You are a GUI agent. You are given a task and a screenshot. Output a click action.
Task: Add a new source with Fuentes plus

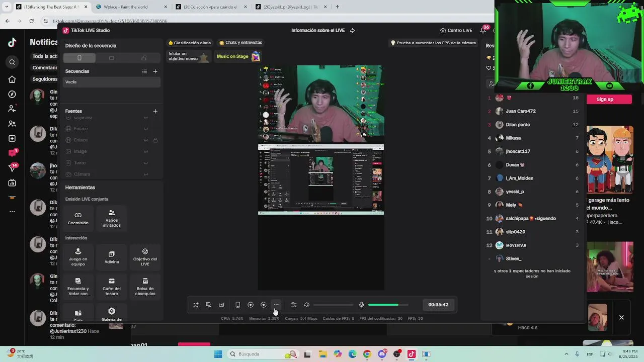coord(155,111)
